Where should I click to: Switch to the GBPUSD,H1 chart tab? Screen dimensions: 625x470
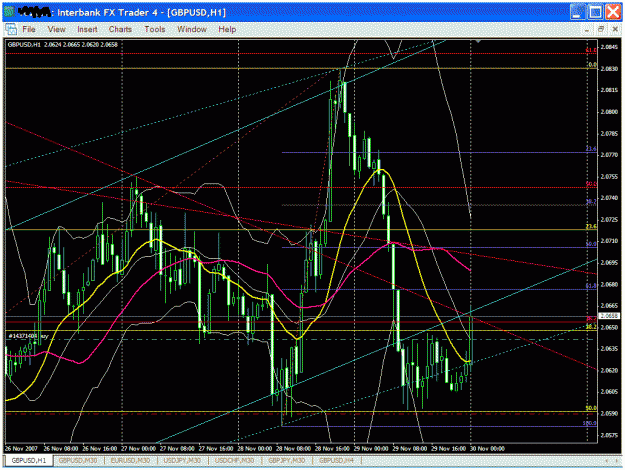tap(29, 460)
